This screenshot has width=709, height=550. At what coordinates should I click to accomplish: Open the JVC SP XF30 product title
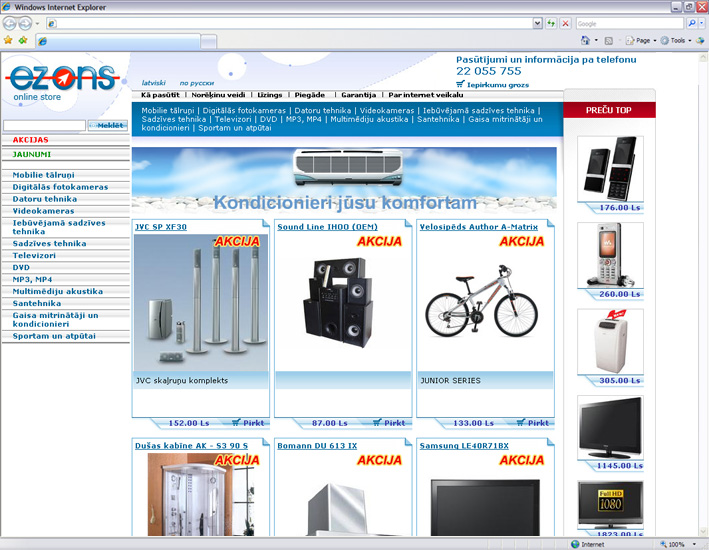(x=161, y=227)
